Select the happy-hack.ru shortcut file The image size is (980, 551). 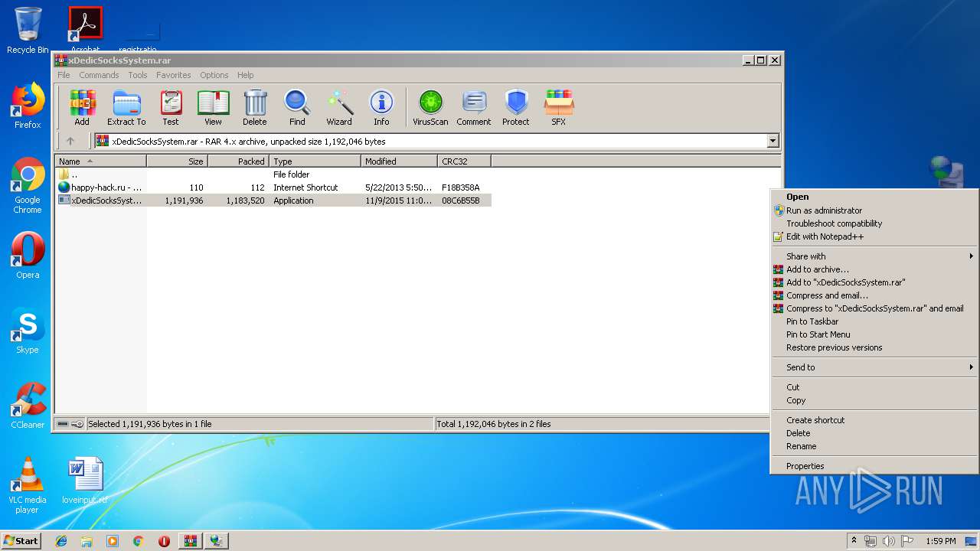[x=273, y=187]
